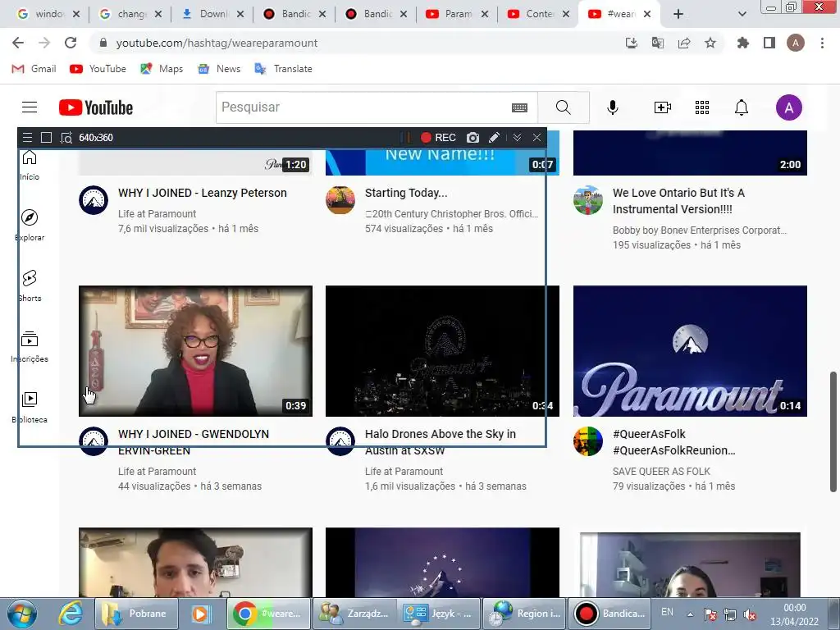Open Shorts in sidebar
Screen dimensions: 840x630
tap(30, 285)
